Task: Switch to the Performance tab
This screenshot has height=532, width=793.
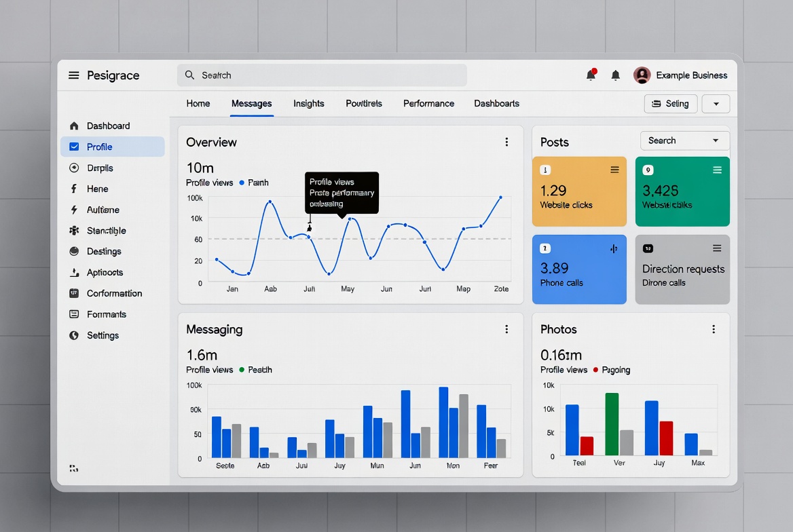Action: (428, 104)
